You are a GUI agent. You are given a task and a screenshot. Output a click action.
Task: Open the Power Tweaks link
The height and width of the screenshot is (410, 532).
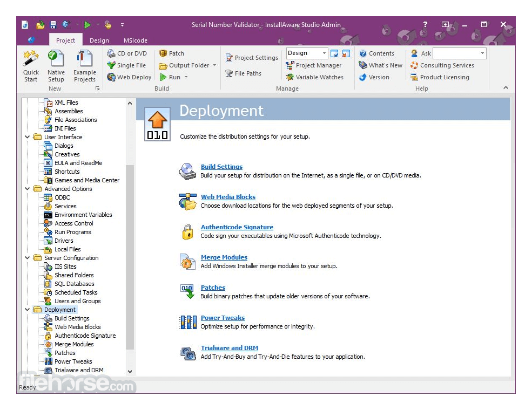(x=223, y=318)
